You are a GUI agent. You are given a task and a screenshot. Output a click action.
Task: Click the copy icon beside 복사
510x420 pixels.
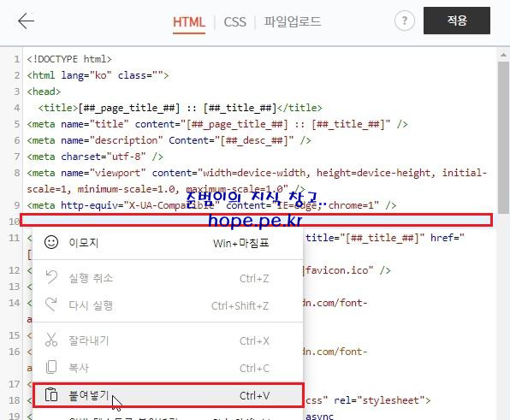click(51, 367)
